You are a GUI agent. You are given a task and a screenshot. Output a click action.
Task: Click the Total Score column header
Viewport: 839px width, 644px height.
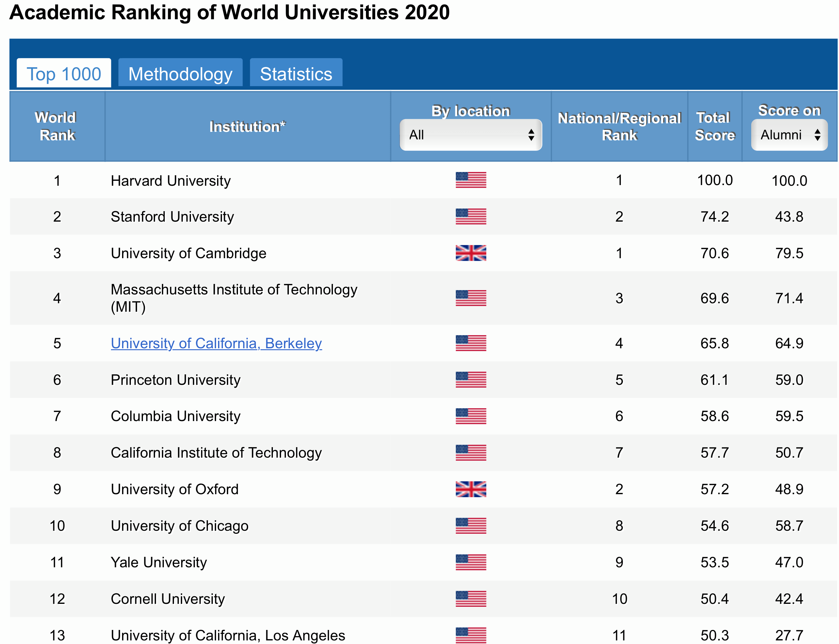coord(715,127)
